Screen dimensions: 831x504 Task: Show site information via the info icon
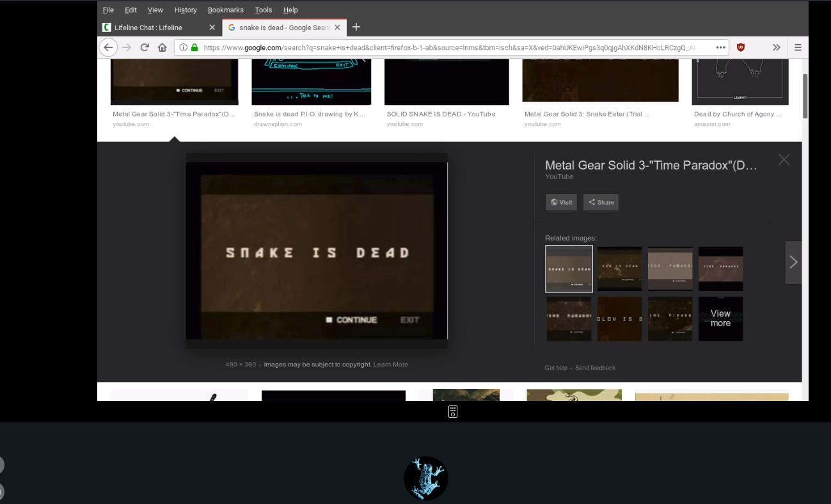[183, 47]
